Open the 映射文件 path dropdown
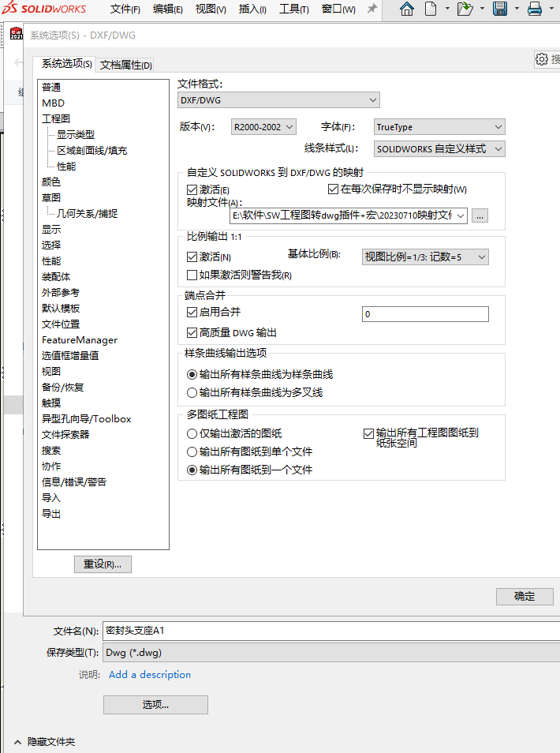This screenshot has height=753, width=560. point(460,215)
